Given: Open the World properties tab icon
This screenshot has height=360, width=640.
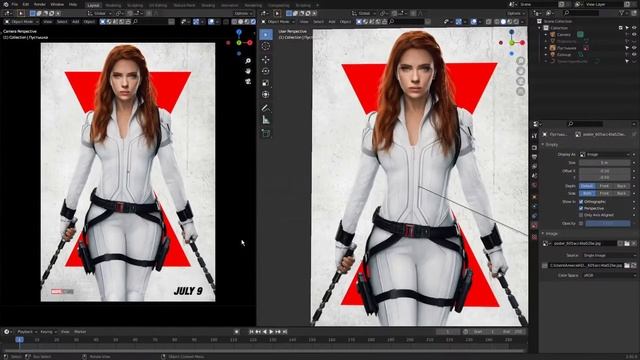Looking at the screenshot, I should (535, 185).
